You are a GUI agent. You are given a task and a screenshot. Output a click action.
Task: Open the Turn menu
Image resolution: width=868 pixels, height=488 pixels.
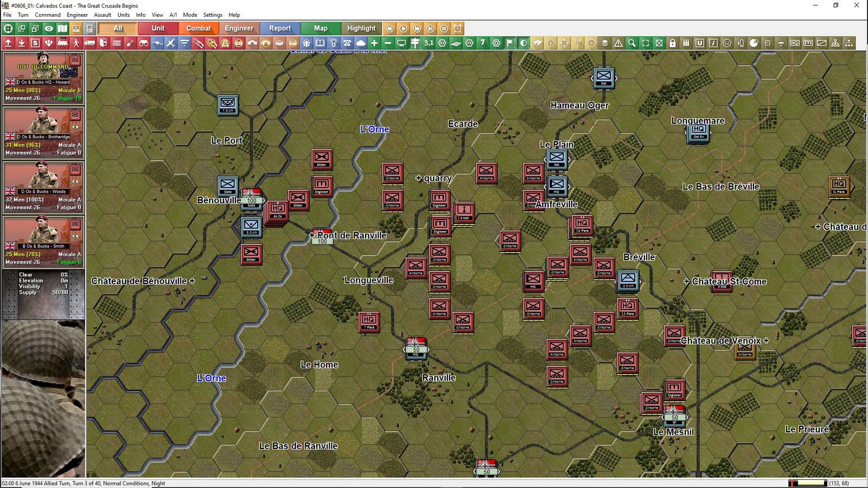point(23,15)
